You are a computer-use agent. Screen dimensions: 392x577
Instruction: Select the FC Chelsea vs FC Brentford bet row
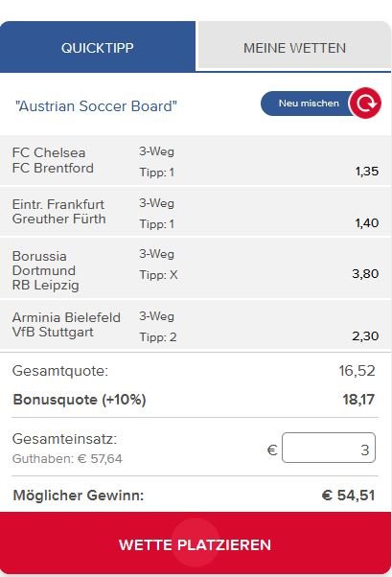tap(196, 160)
